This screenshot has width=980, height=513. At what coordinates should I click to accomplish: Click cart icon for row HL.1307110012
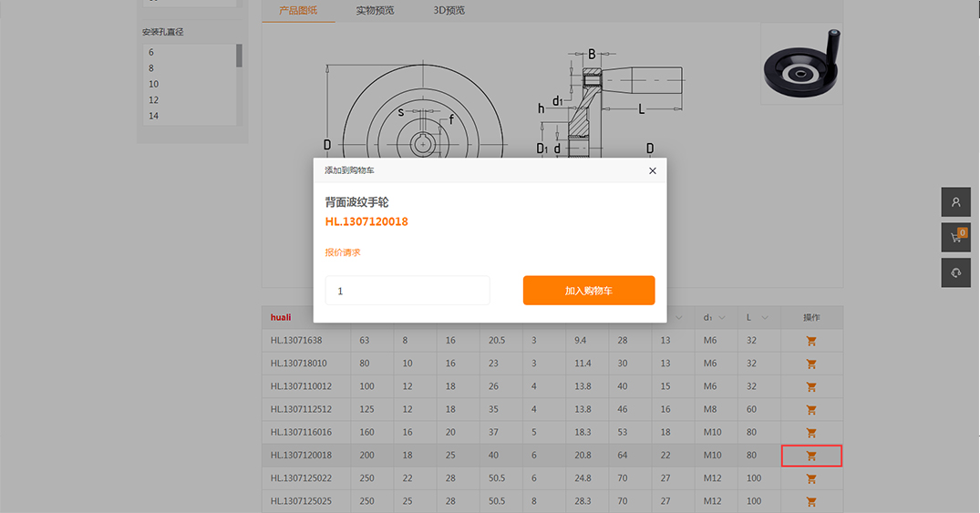[x=811, y=386]
